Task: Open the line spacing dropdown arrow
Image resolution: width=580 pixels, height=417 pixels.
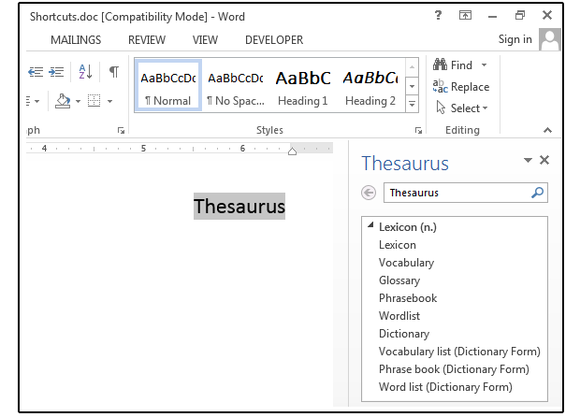Action: (37, 101)
